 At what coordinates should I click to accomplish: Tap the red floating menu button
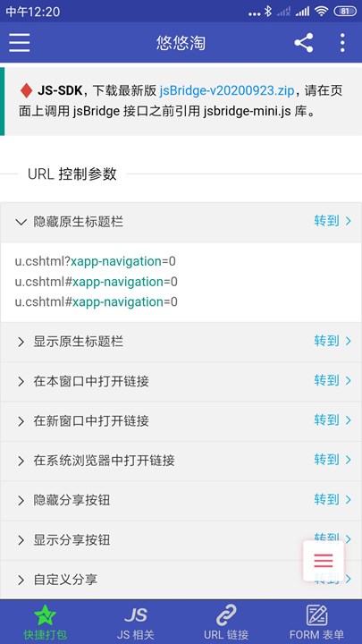click(323, 560)
